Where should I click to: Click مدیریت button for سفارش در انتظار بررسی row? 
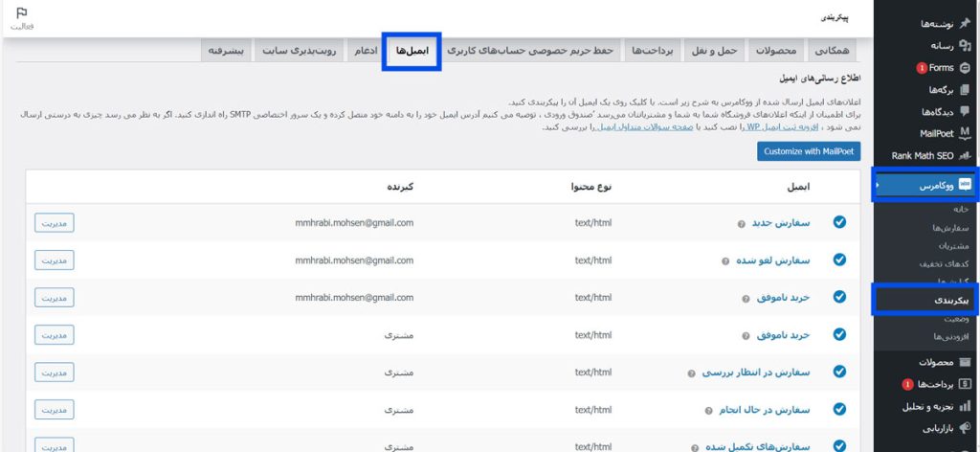[x=55, y=373]
